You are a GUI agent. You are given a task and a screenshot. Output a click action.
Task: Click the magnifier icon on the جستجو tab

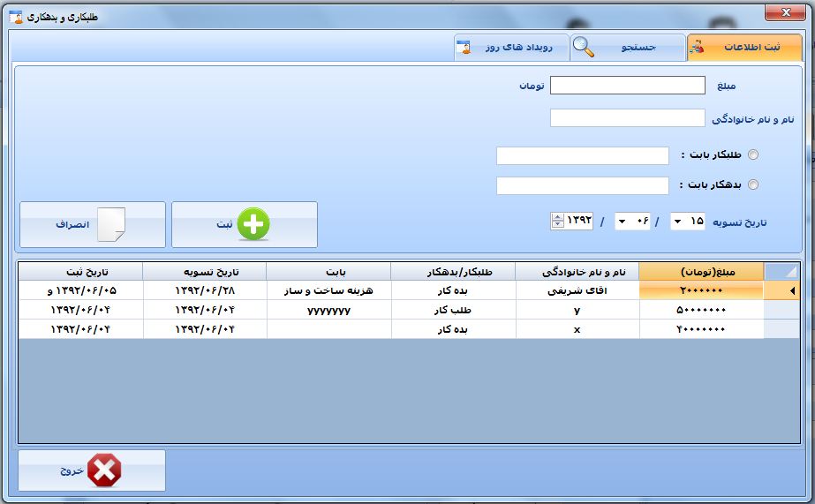click(583, 48)
